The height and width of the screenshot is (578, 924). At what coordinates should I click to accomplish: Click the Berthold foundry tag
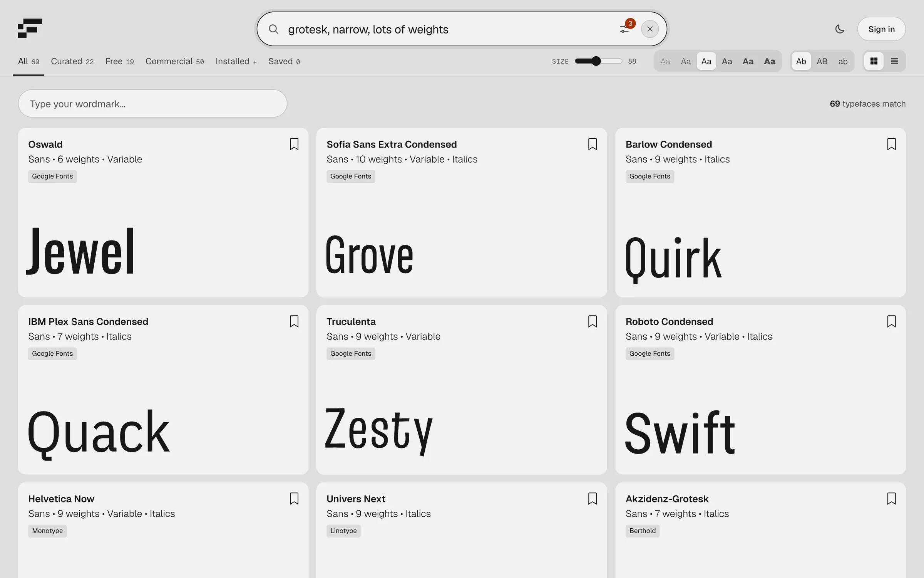pos(643,531)
